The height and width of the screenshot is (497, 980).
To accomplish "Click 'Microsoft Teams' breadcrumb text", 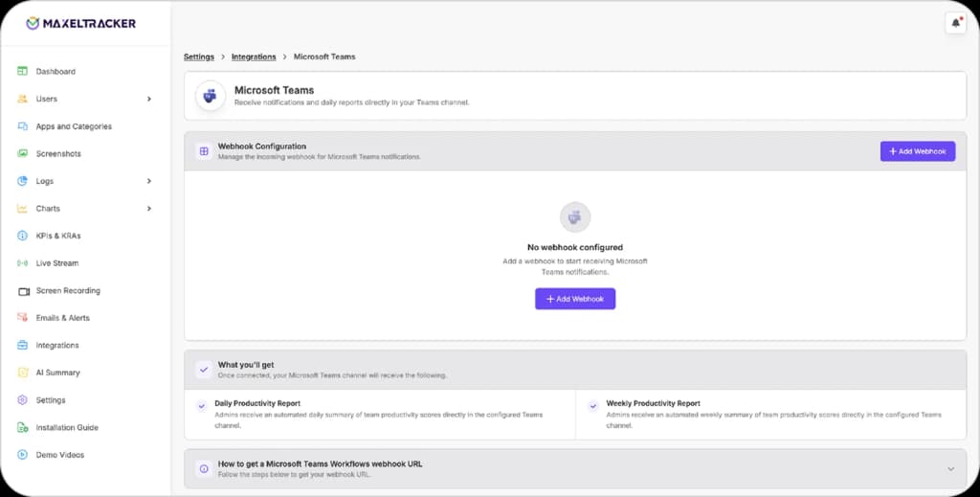I will pos(324,56).
